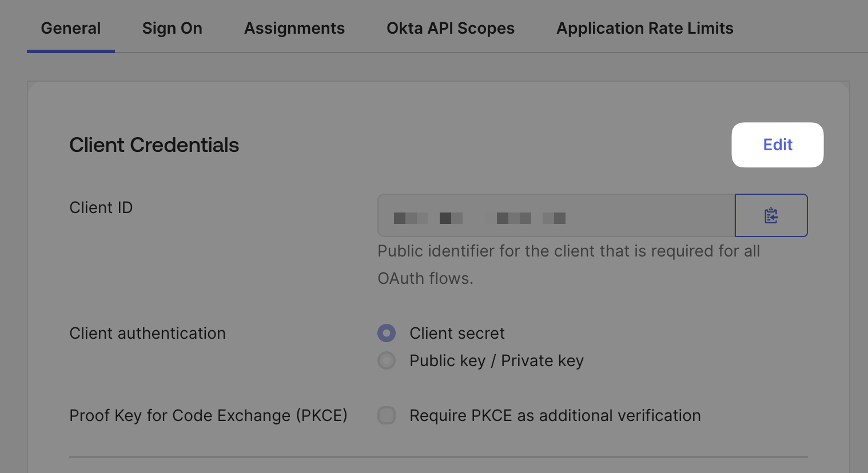The image size is (868, 473).
Task: Select the General tab
Action: click(x=70, y=27)
